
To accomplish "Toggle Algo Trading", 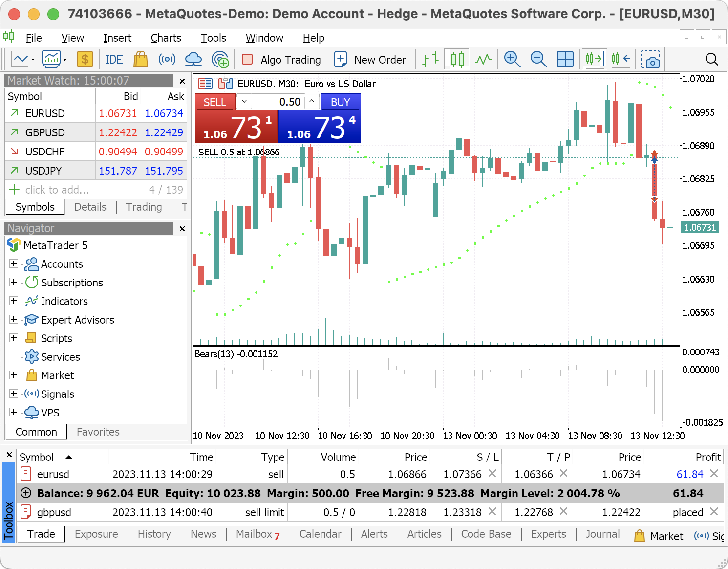I will pyautogui.click(x=281, y=60).
